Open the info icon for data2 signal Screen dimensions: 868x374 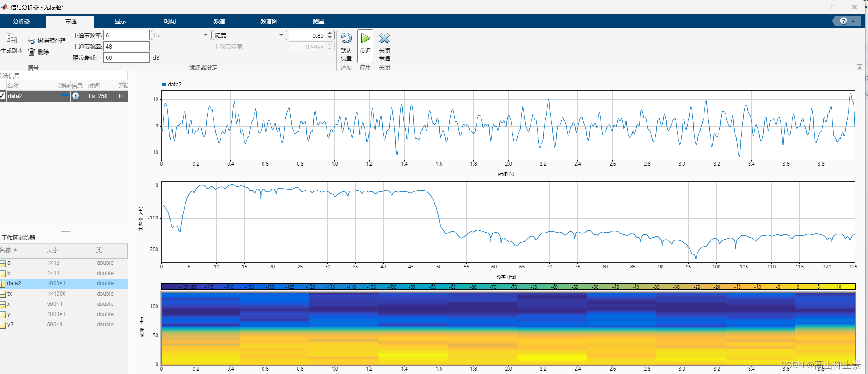76,96
